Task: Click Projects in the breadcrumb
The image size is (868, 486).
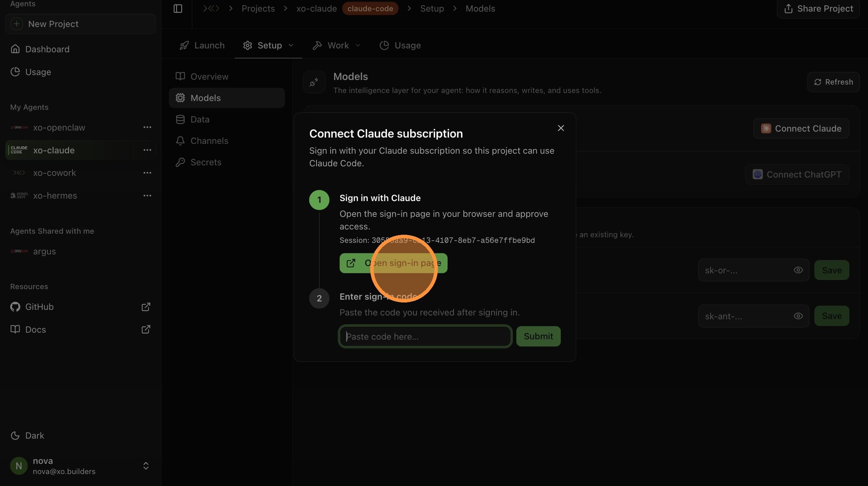Action: 258,8
